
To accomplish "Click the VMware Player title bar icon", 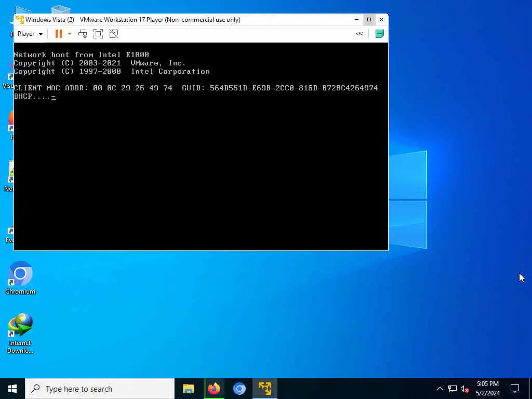I will (20, 20).
